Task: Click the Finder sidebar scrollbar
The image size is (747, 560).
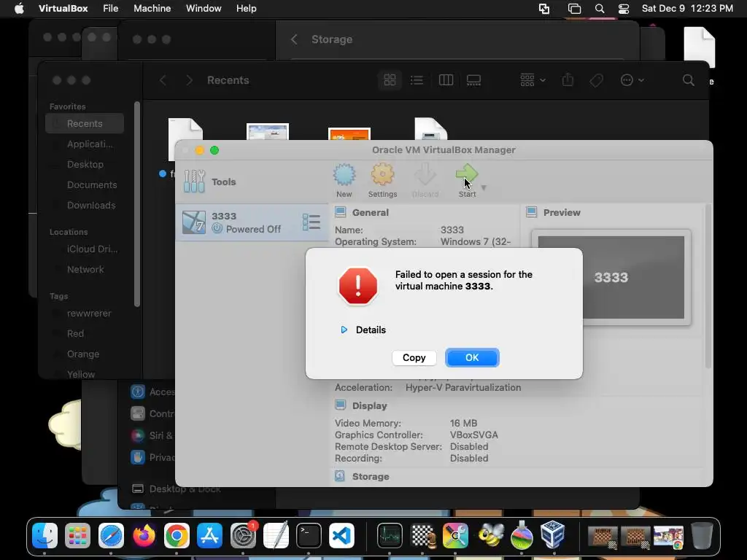Action: coord(137,204)
